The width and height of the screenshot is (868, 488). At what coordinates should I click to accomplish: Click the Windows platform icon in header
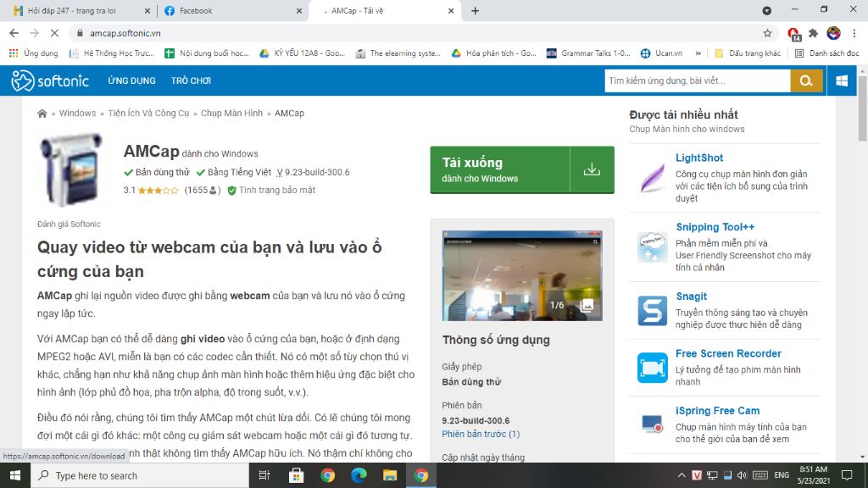tap(842, 80)
